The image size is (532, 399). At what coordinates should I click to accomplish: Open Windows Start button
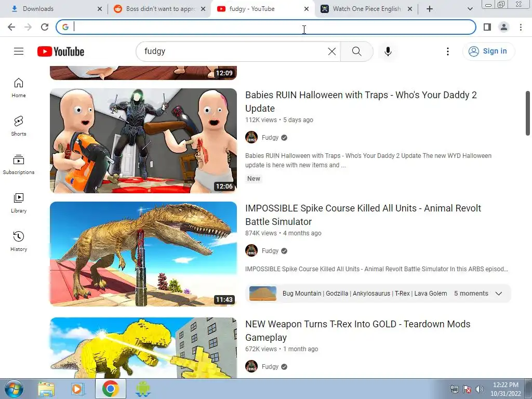[13, 389]
